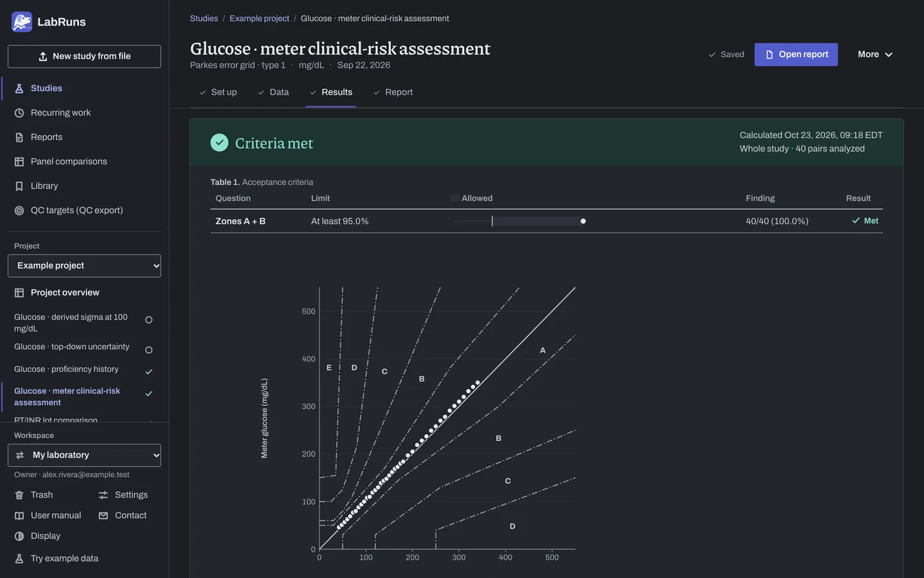Click the open book icon for User manual

(x=19, y=516)
